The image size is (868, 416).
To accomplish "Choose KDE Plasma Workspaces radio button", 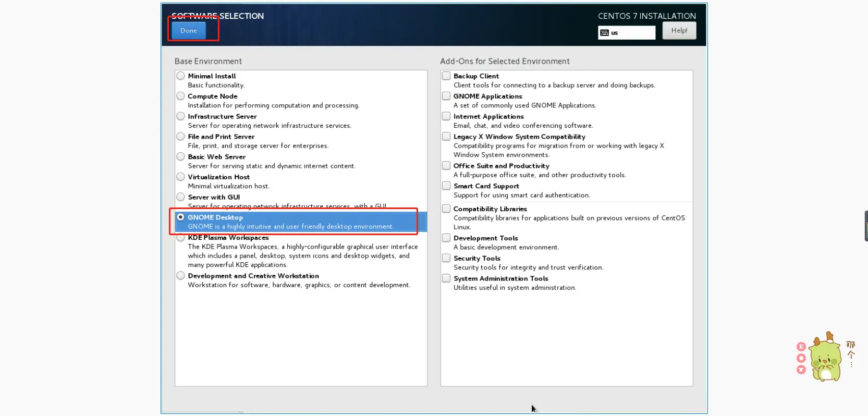I will click(180, 238).
